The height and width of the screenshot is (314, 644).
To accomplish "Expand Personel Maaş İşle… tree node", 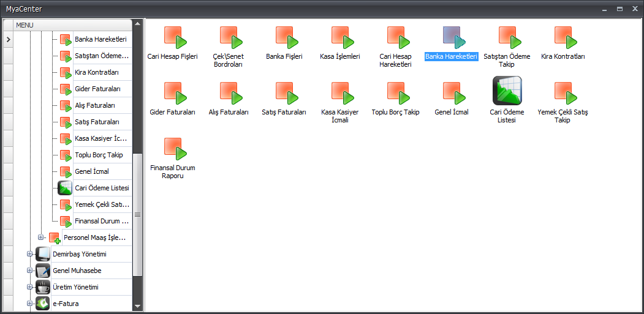I will [40, 237].
